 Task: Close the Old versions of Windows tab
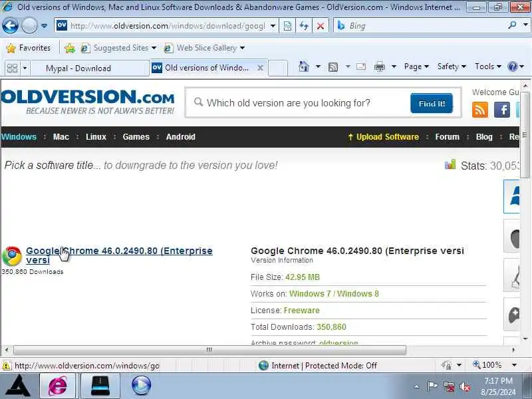[x=260, y=68]
